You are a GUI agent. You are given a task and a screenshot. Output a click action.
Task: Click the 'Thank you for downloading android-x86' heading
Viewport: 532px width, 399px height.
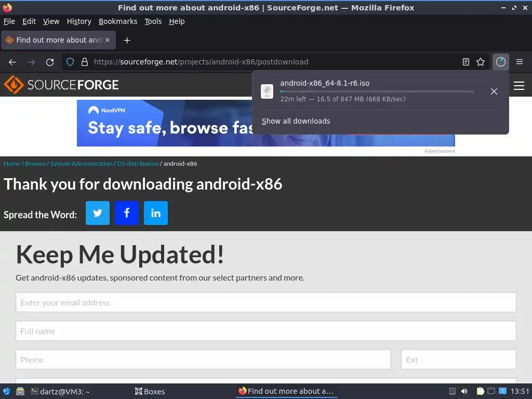[143, 184]
